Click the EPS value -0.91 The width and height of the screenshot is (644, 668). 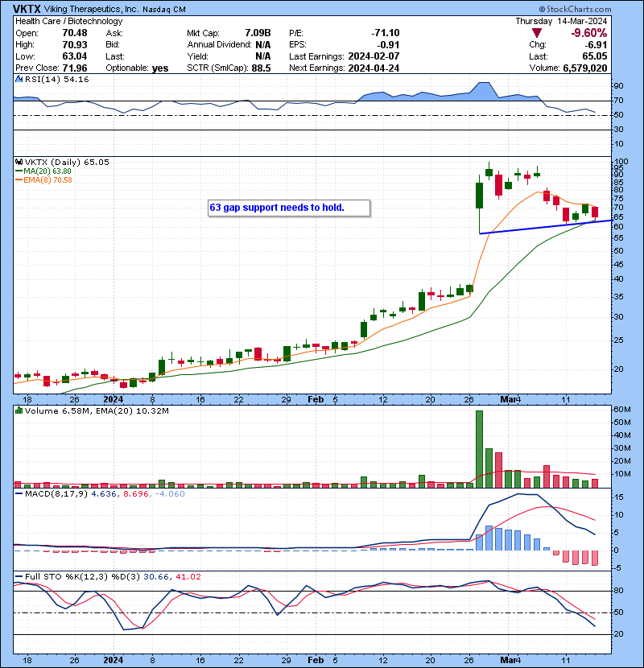pyautogui.click(x=388, y=45)
